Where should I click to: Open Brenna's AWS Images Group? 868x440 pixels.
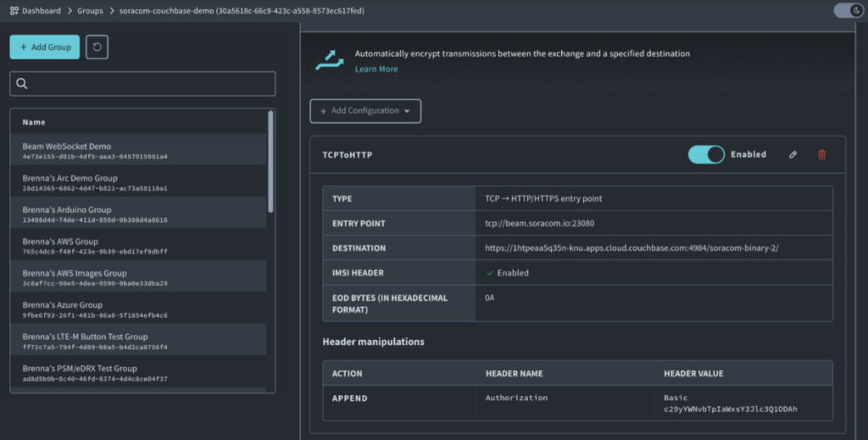pyautogui.click(x=75, y=273)
